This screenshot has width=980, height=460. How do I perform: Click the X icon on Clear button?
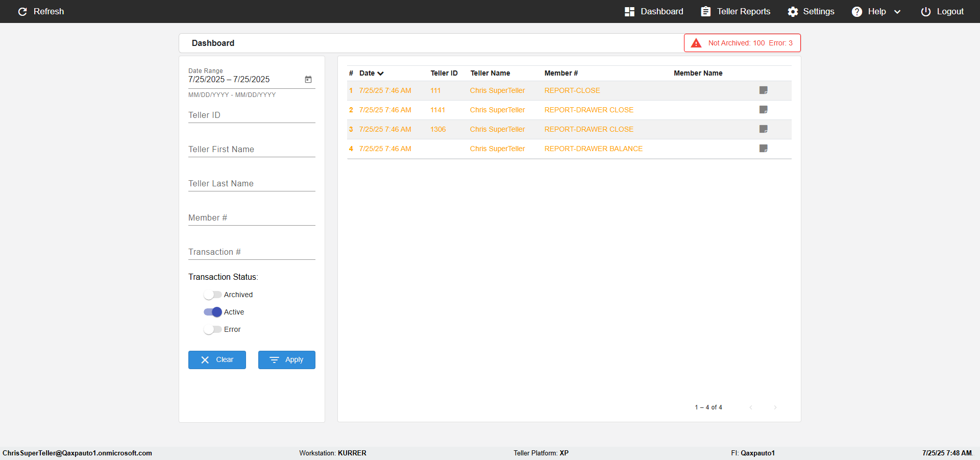click(x=205, y=360)
